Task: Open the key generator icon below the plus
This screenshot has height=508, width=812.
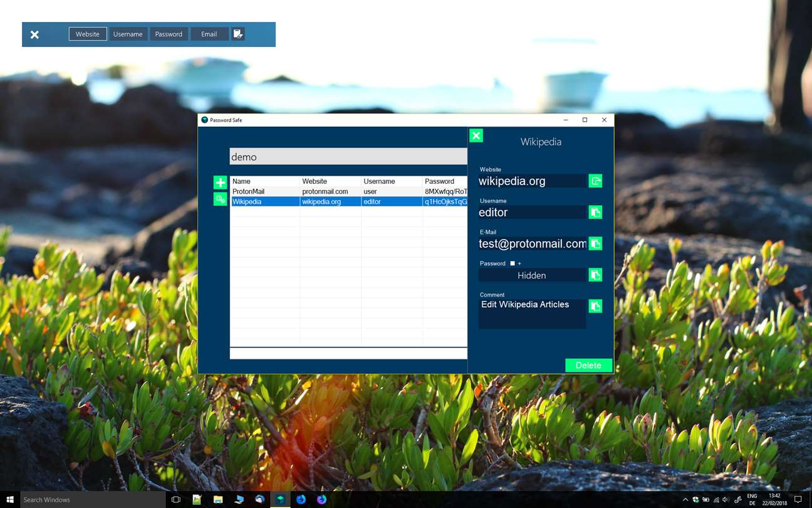Action: [x=220, y=199]
